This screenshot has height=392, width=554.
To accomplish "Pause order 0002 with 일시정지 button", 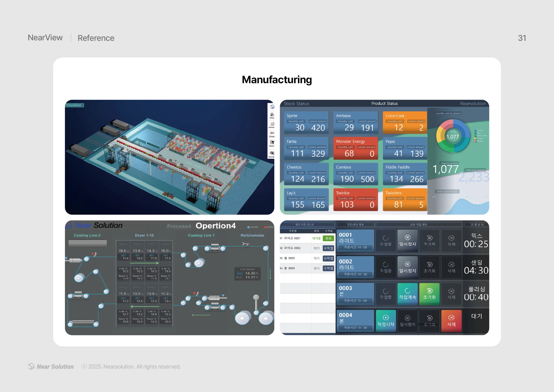I will pyautogui.click(x=407, y=267).
